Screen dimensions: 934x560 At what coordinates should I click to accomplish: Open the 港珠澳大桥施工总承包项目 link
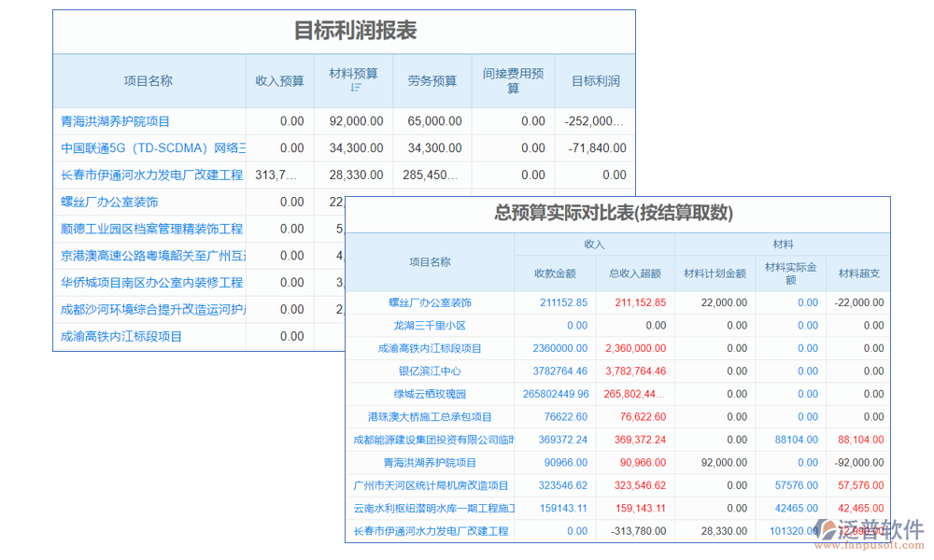coord(430,416)
